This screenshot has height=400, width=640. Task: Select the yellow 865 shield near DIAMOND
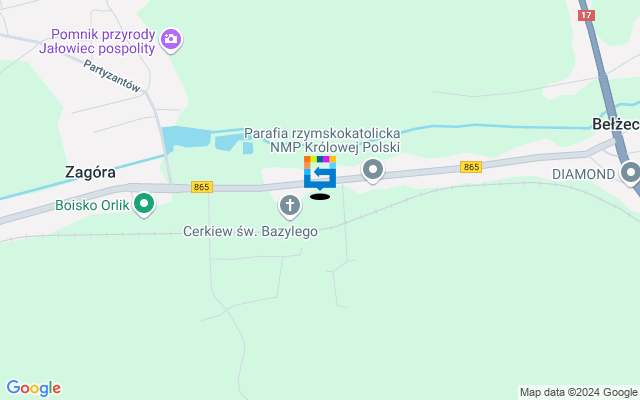pyautogui.click(x=471, y=167)
